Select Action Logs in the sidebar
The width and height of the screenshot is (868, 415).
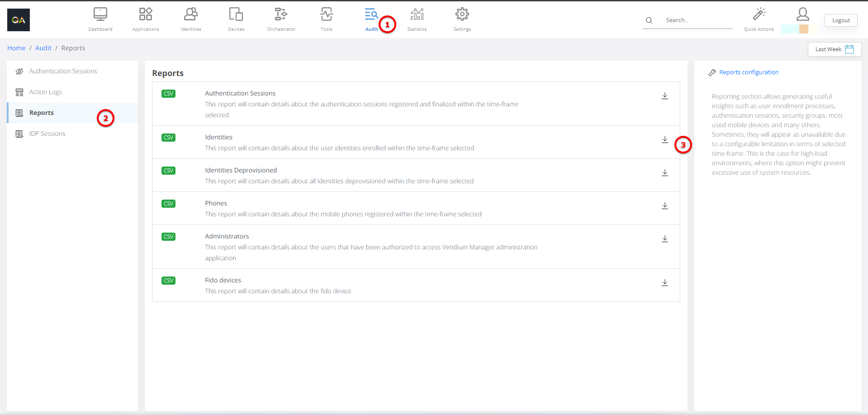(x=45, y=92)
